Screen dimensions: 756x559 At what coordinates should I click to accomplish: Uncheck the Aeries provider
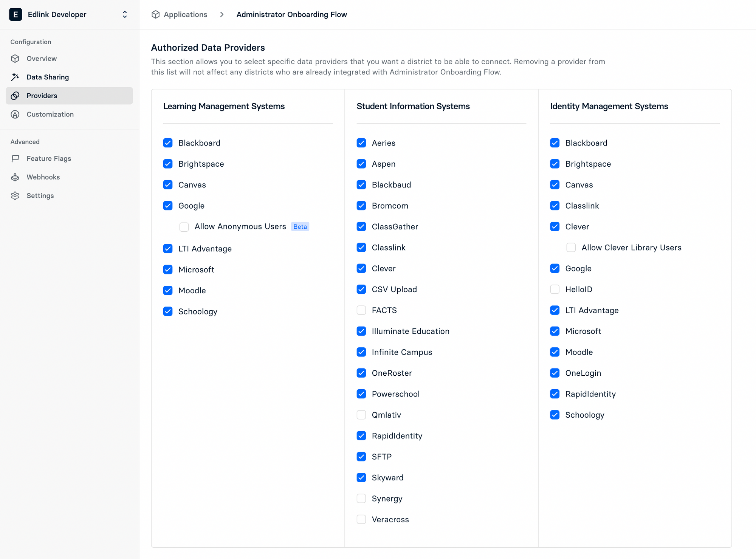tap(361, 143)
